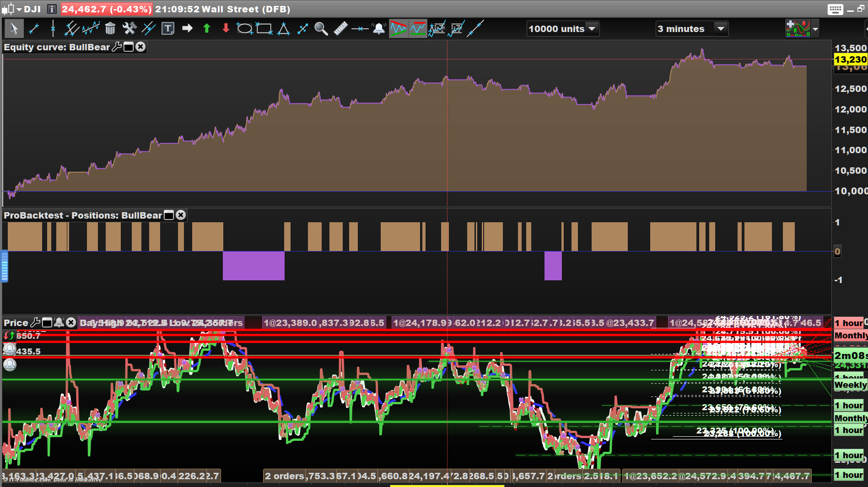Pick the ruler measurement tool
This screenshot has height=487, width=868.
pos(340,29)
